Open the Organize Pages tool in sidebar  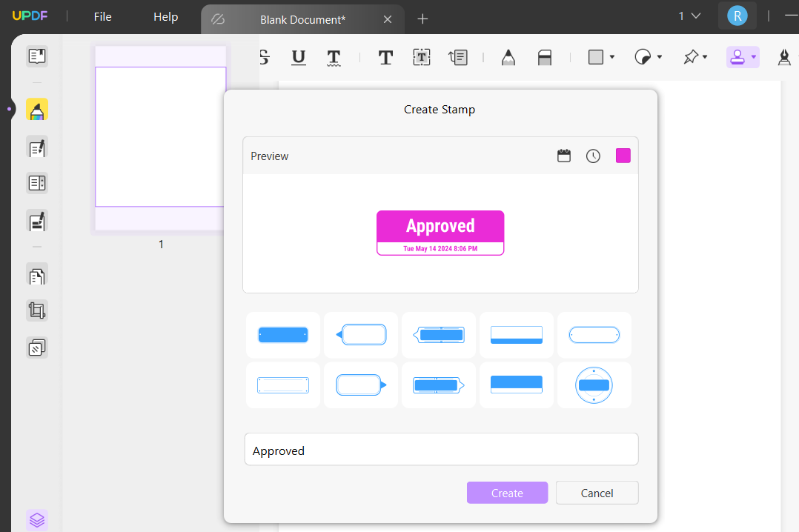pos(36,275)
